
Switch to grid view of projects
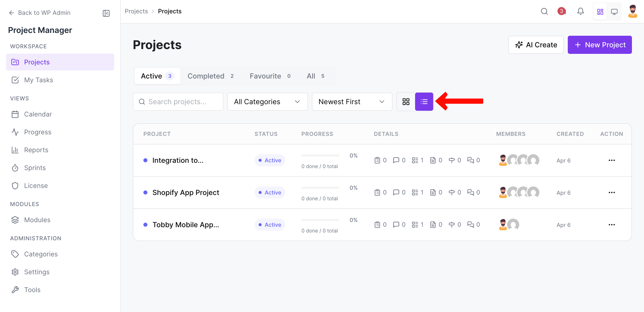click(x=406, y=102)
